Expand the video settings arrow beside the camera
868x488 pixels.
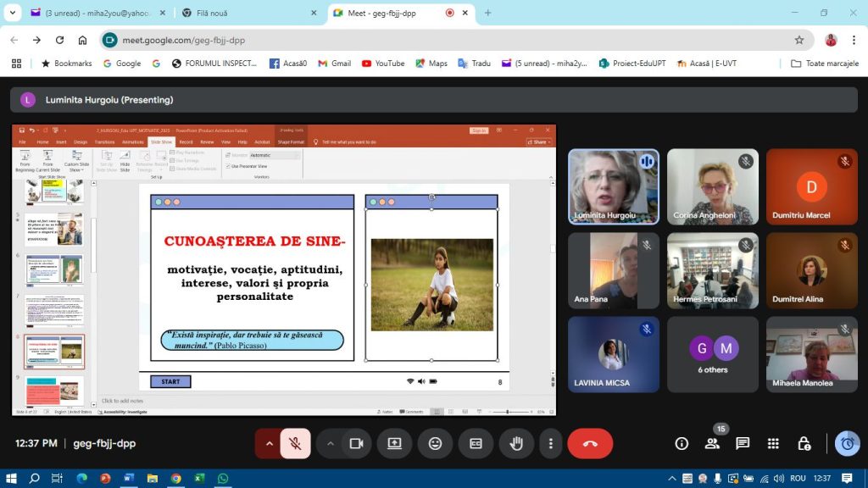(x=331, y=443)
